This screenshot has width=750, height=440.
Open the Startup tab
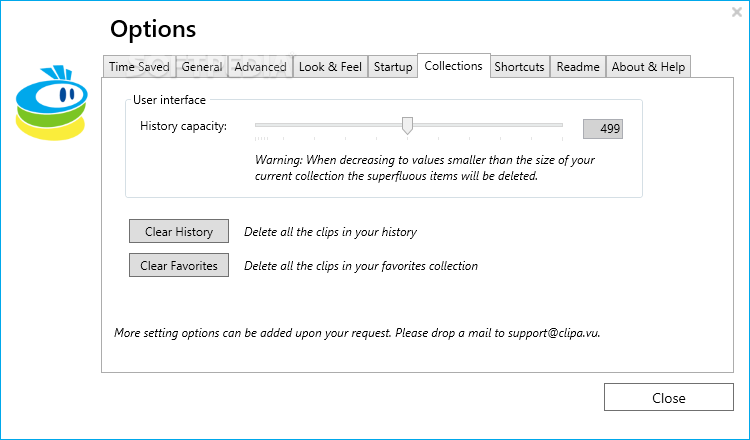point(393,66)
